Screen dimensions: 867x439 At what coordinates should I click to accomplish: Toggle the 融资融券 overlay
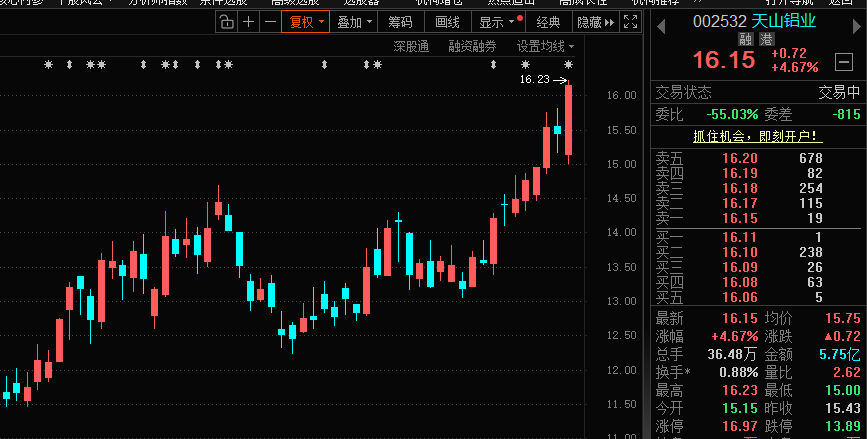click(472, 46)
